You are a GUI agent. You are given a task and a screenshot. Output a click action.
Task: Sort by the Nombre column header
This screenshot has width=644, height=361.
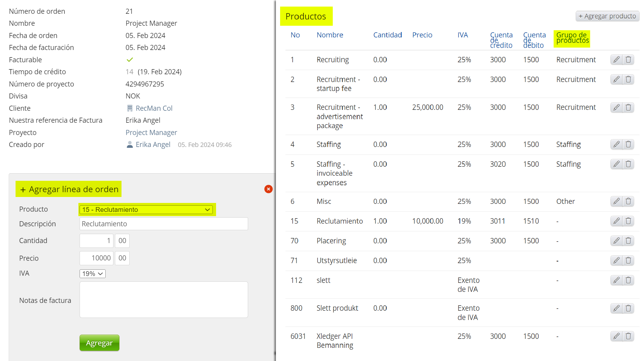click(330, 35)
